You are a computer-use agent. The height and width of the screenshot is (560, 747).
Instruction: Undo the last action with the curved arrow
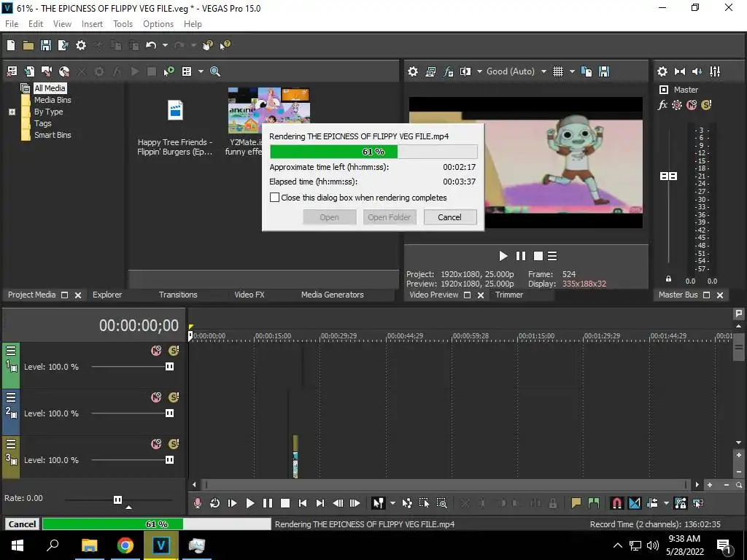point(151,45)
